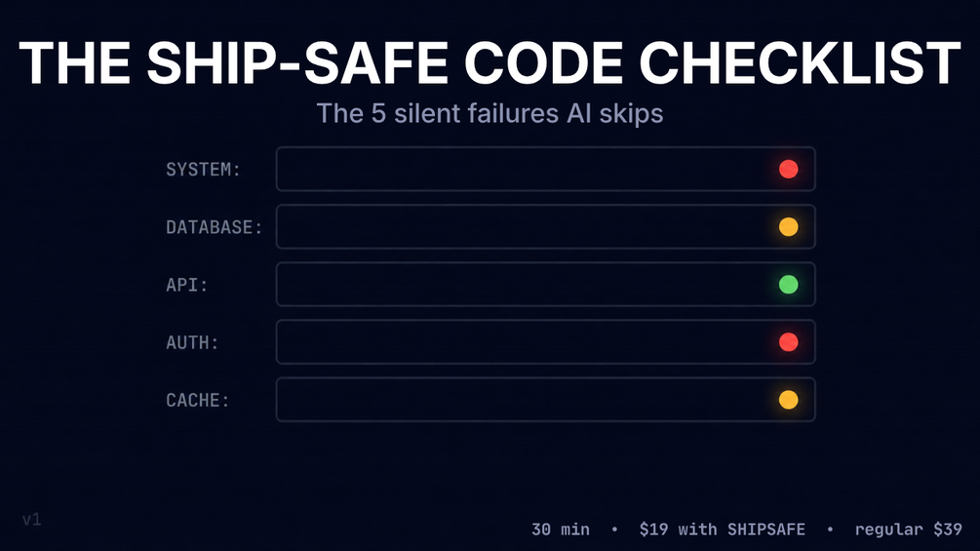This screenshot has width=980, height=551.
Task: Select the AUTH: label
Action: click(x=192, y=342)
